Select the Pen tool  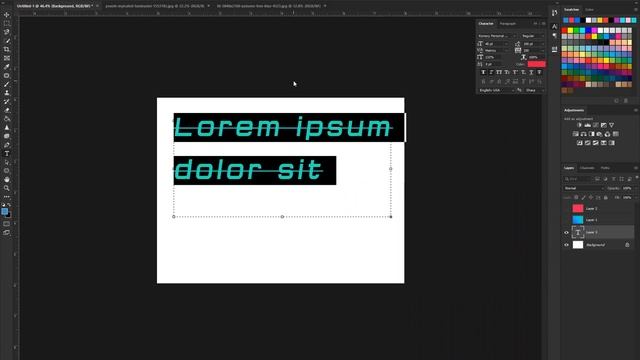pos(7,145)
